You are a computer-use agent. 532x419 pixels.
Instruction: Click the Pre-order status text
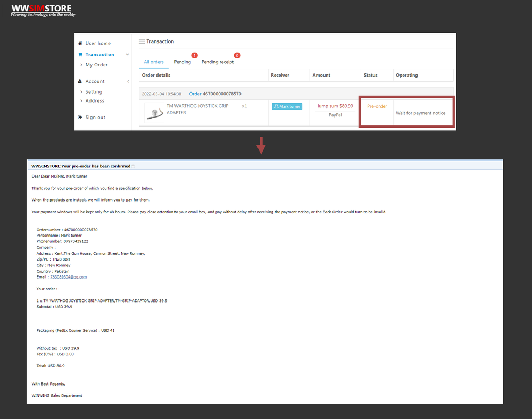coord(377,106)
